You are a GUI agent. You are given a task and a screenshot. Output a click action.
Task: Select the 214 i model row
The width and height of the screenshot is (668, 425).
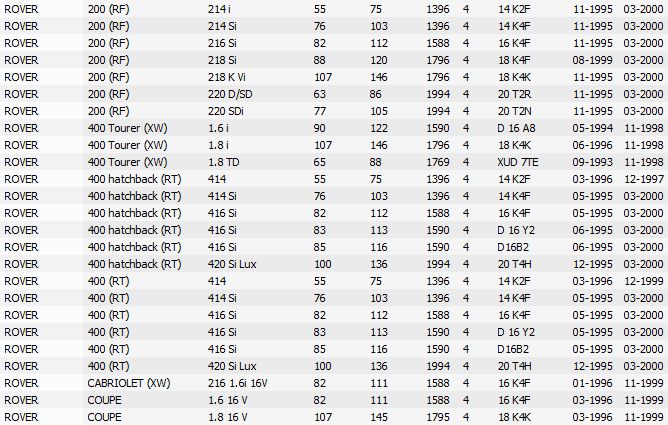tap(334, 9)
